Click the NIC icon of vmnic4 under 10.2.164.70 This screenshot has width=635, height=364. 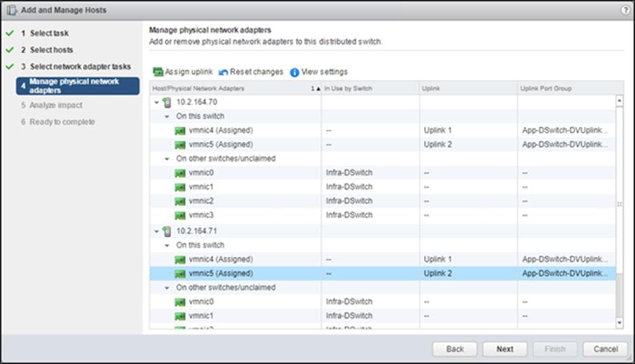pos(180,131)
